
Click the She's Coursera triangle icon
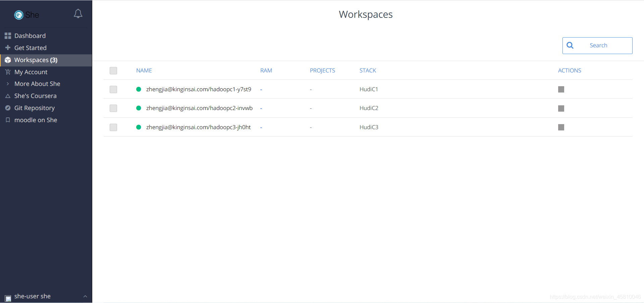click(8, 96)
